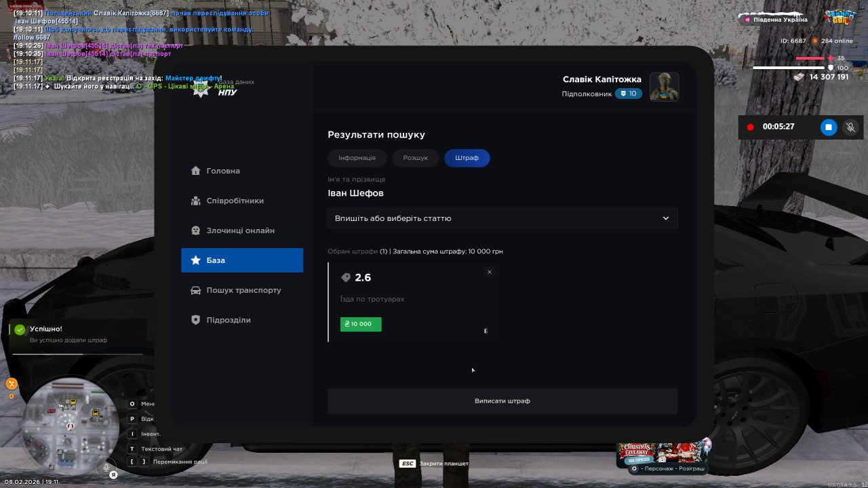868x488 pixels.
Task: Open Співробітники in the sidebar
Action: (x=242, y=201)
